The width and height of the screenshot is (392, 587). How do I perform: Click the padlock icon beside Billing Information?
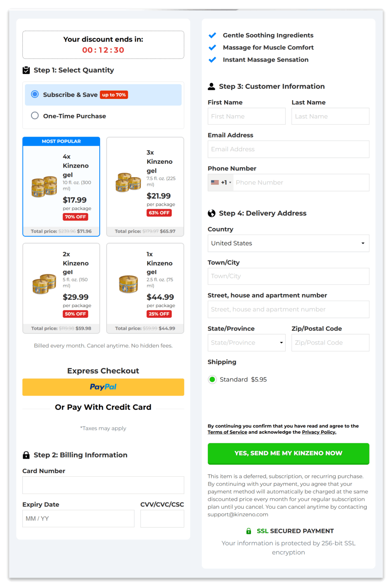click(x=26, y=455)
